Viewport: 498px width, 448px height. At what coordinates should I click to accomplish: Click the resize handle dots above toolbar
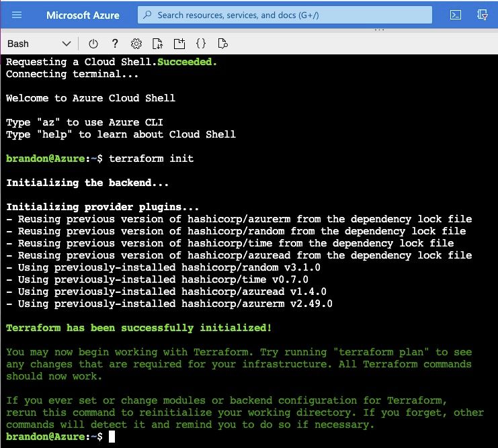pos(379,30)
